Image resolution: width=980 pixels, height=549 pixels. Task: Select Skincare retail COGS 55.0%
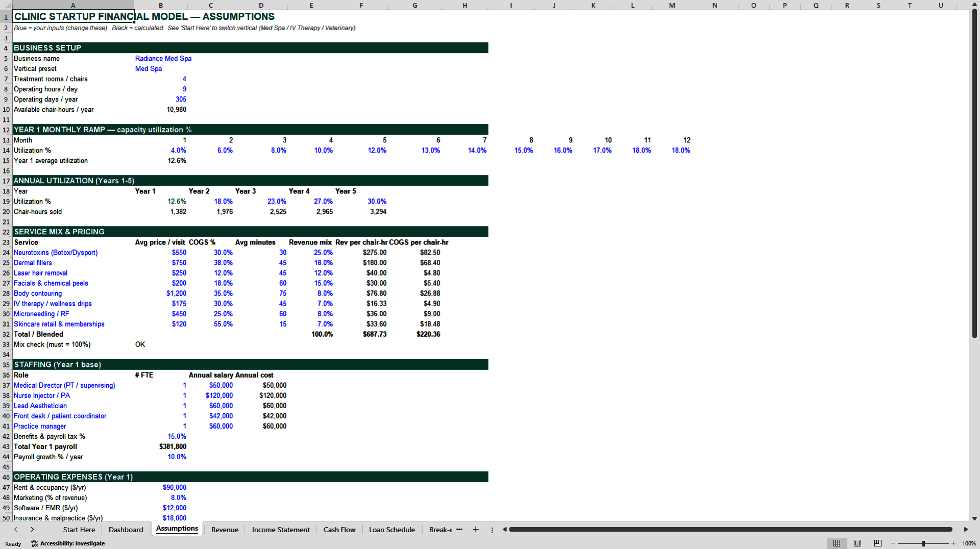(x=211, y=324)
